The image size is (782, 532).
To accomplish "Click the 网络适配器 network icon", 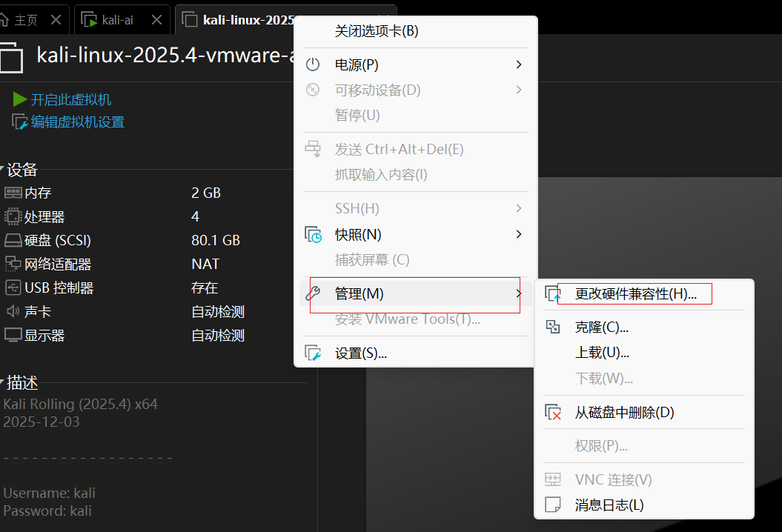I will click(x=13, y=264).
